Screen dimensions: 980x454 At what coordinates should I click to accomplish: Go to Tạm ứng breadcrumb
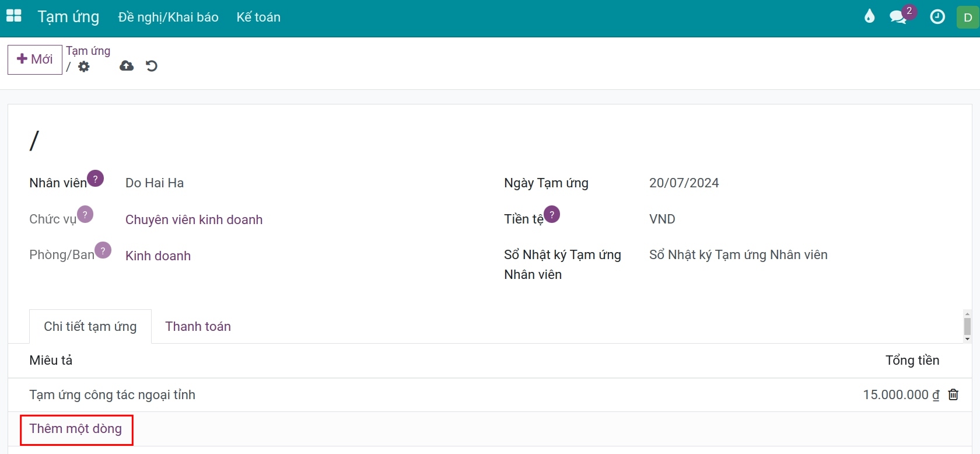[88, 51]
